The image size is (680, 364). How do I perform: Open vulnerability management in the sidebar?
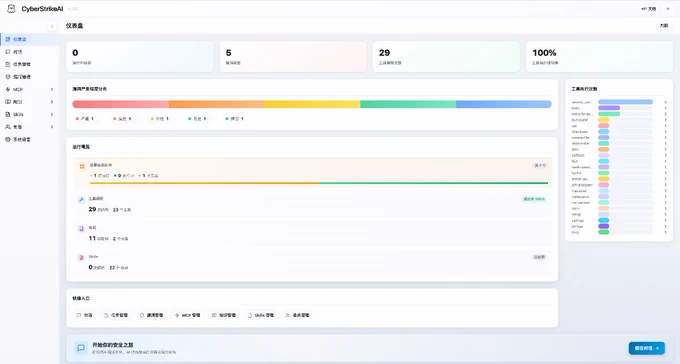coord(30,77)
